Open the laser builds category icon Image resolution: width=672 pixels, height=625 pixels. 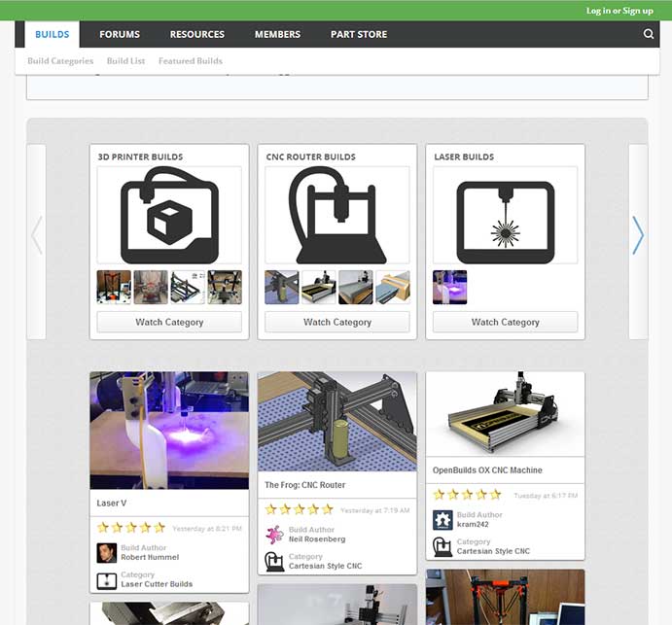pyautogui.click(x=505, y=215)
